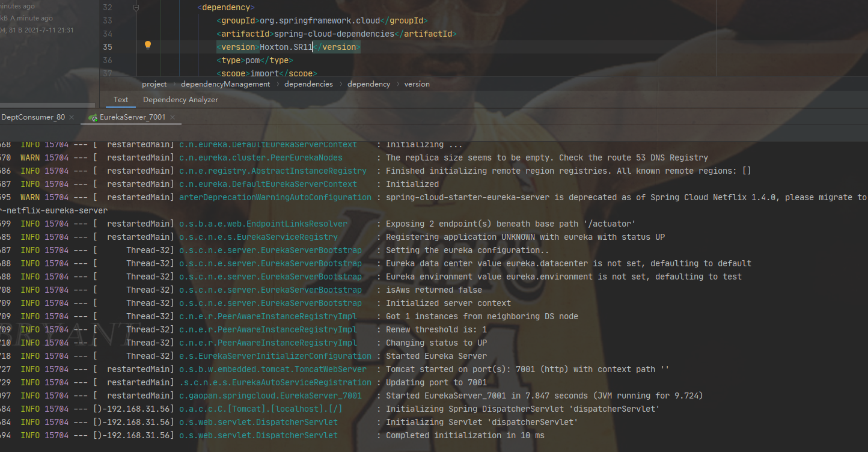Screen dimensions: 868x452
Task: Click 'The replica size seems to be empty' warning
Action: pos(547,157)
